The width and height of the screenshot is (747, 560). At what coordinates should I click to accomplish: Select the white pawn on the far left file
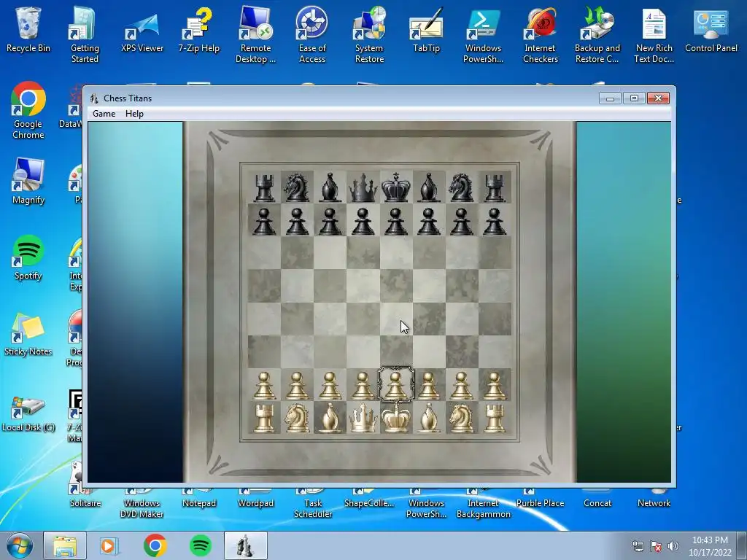coord(264,385)
